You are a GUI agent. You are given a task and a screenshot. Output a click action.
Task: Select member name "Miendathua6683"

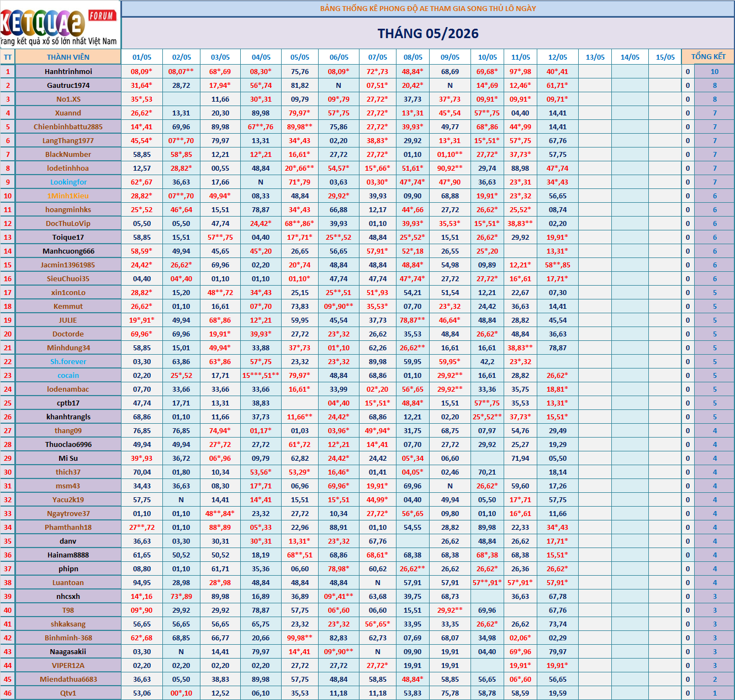[x=68, y=679]
